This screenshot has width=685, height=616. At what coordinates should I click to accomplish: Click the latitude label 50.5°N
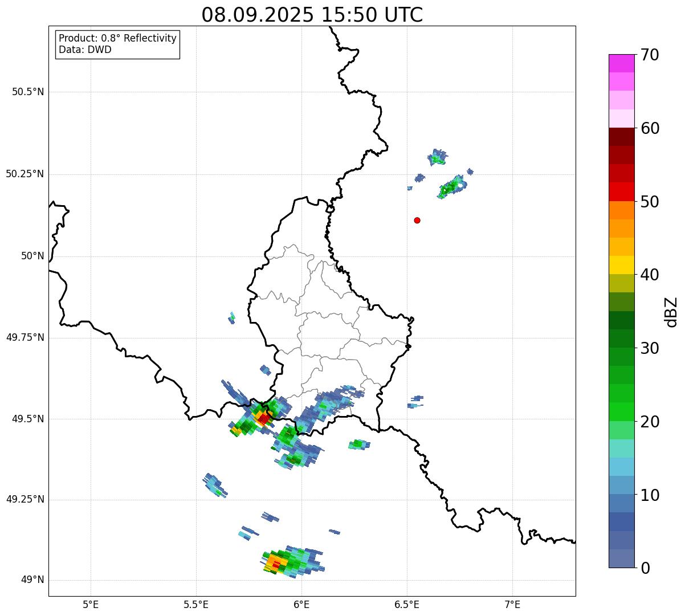(x=28, y=92)
